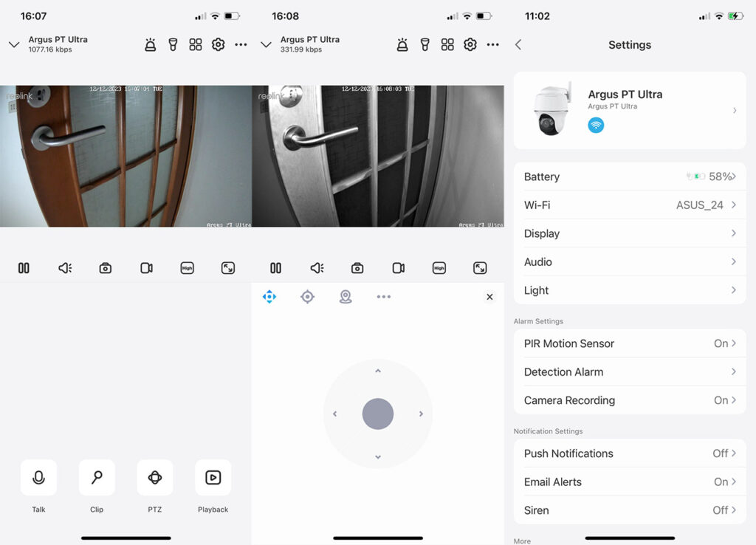Tap the Clip button
The width and height of the screenshot is (756, 545).
coord(97,478)
